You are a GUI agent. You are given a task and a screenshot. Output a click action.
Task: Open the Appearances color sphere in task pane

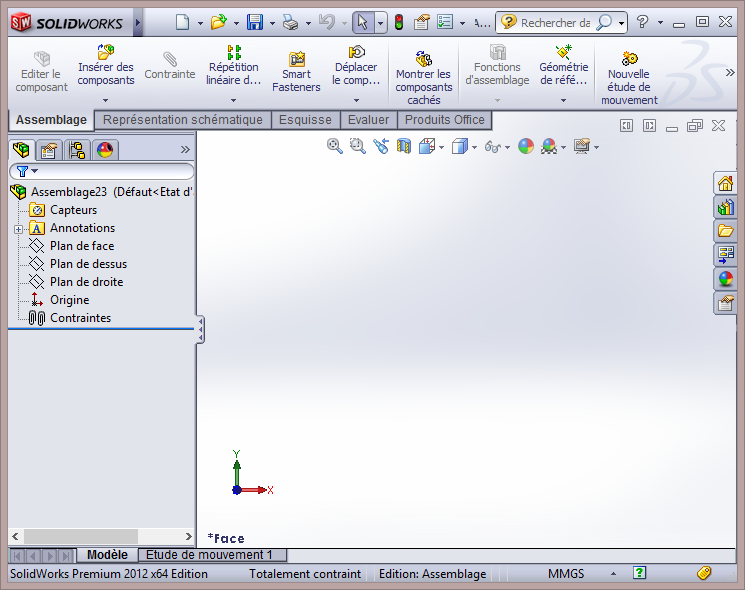coord(725,279)
